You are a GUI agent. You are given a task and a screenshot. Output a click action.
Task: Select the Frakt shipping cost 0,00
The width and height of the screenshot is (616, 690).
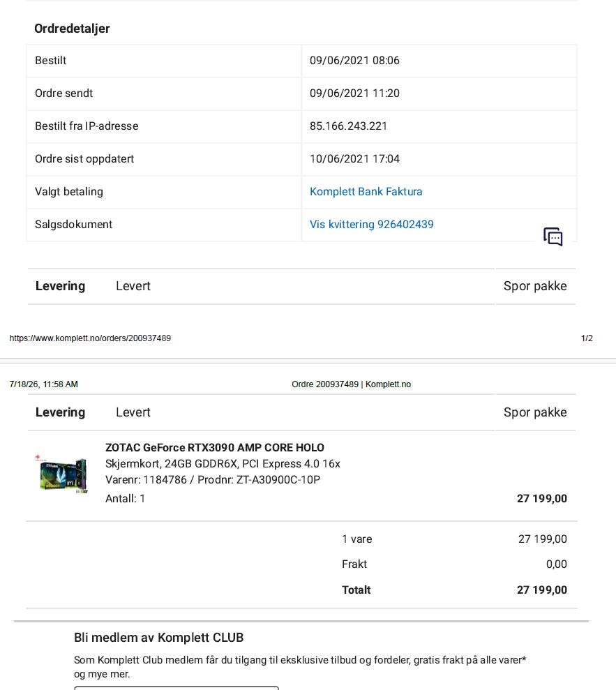click(x=556, y=564)
